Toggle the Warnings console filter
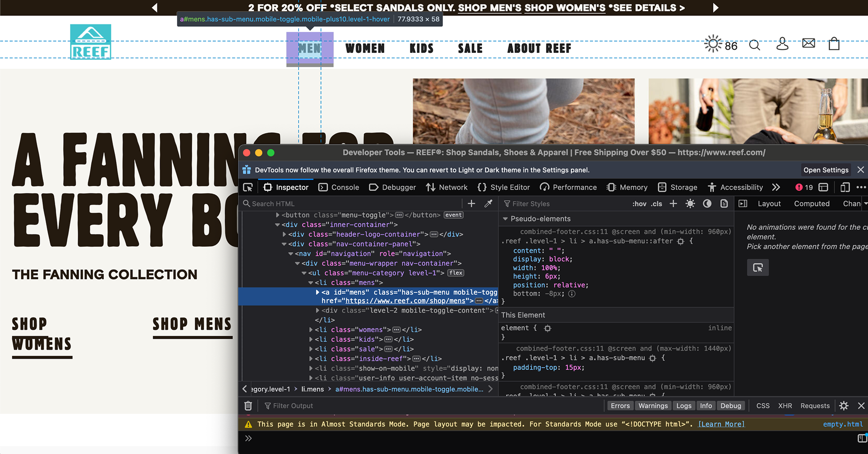This screenshot has height=454, width=868. [653, 406]
